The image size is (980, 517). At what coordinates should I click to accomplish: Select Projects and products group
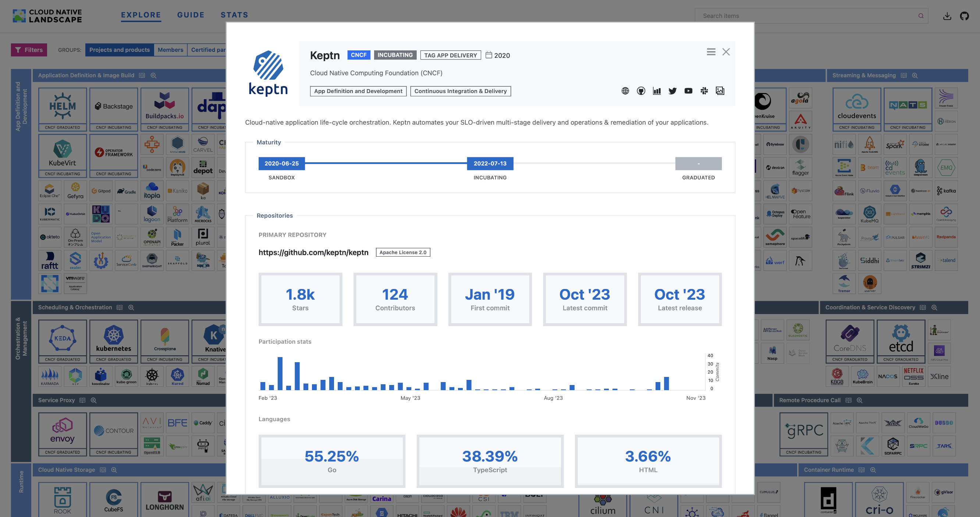(x=120, y=50)
